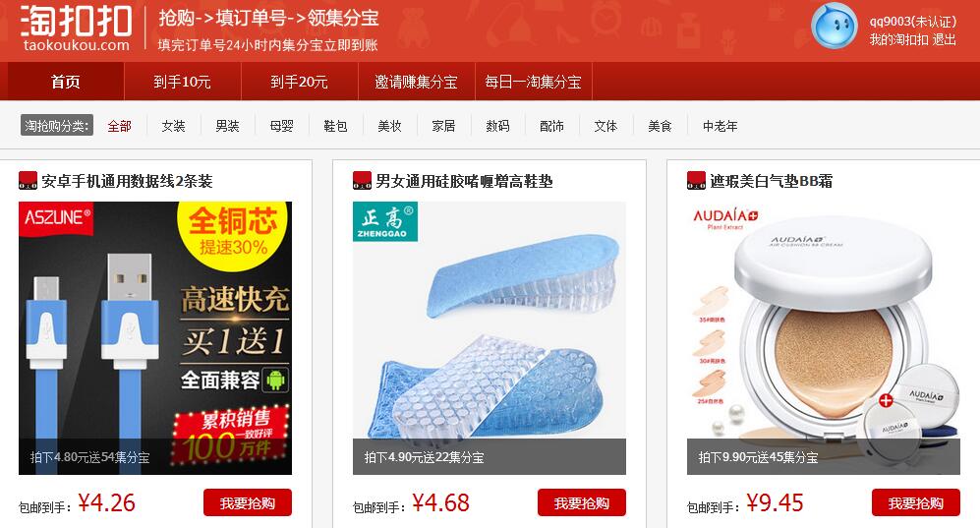Click red icon beside 安卓手机通用数据线2条装
The height and width of the screenshot is (528, 980).
29,181
